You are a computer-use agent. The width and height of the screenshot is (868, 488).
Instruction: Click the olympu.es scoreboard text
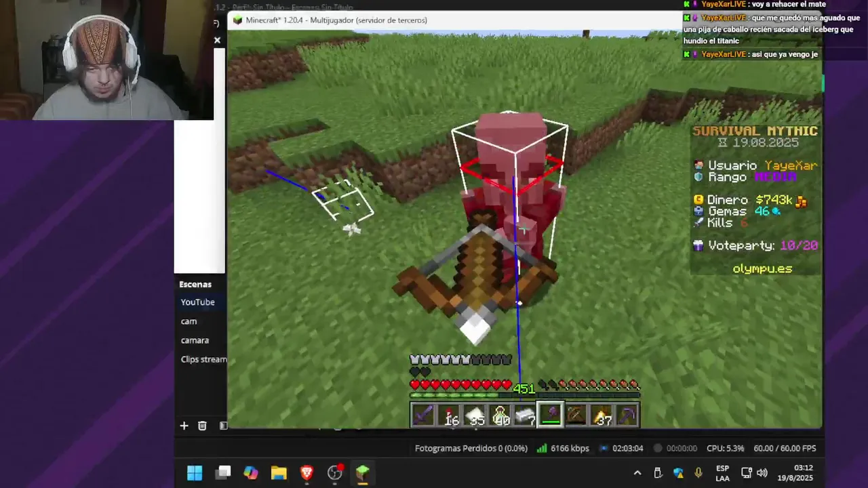coord(762,269)
